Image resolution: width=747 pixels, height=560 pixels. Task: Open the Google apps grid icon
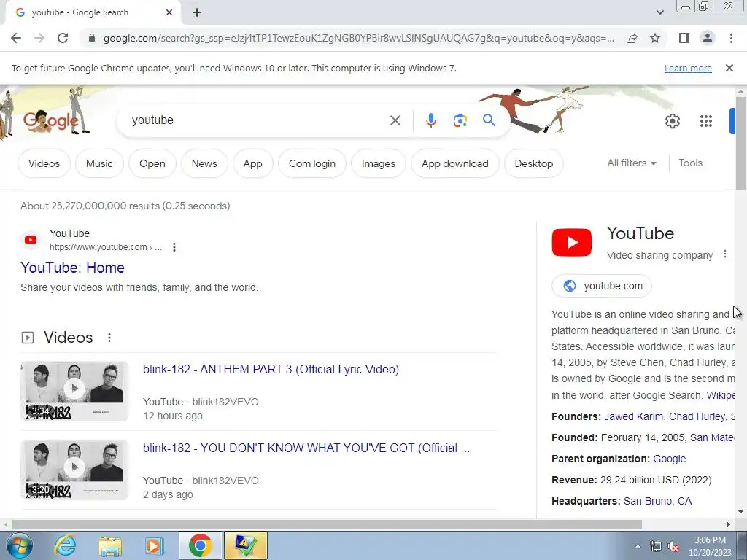point(706,121)
